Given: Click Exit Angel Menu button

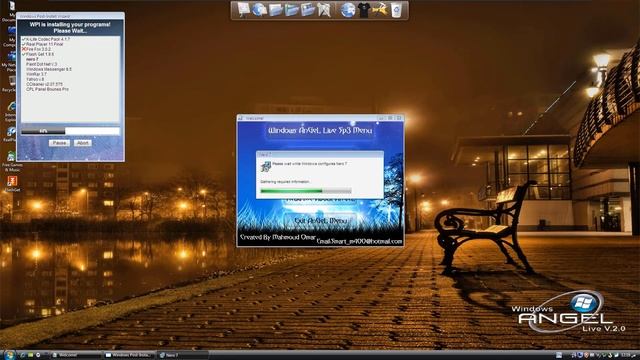Looking at the screenshot, I should tap(320, 220).
